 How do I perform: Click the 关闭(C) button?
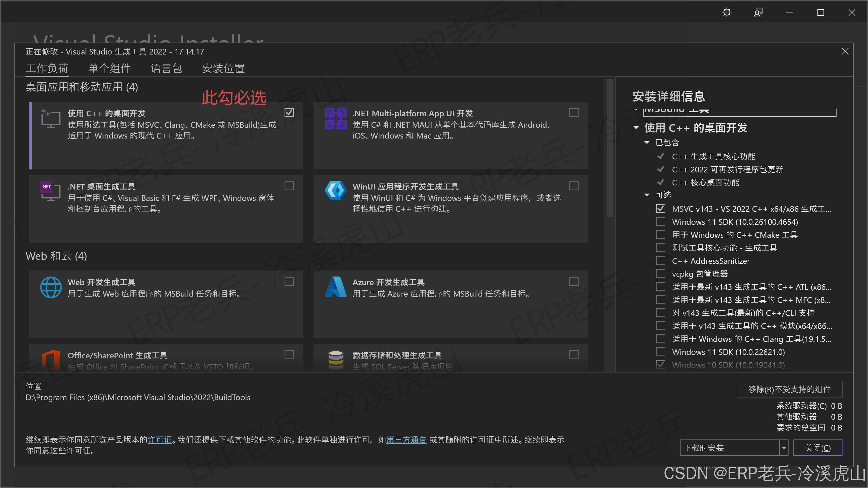[818, 448]
